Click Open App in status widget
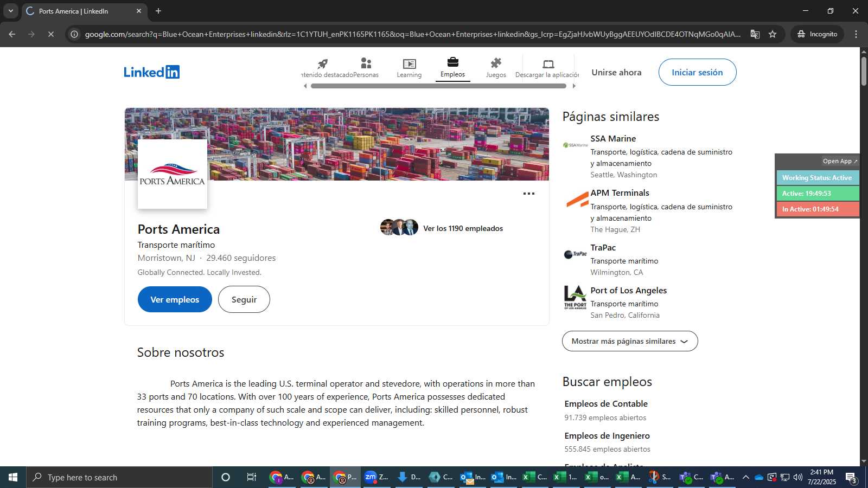Image resolution: width=868 pixels, height=488 pixels. [x=840, y=161]
